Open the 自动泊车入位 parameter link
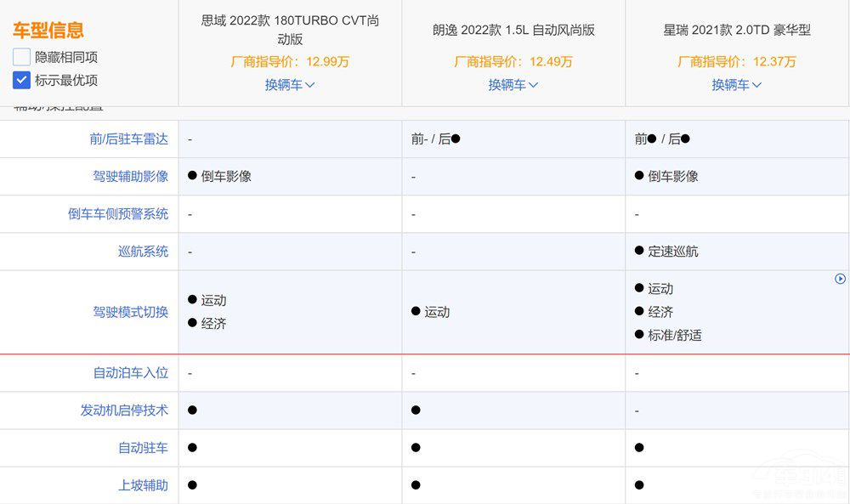The height and width of the screenshot is (504, 850). [x=131, y=373]
